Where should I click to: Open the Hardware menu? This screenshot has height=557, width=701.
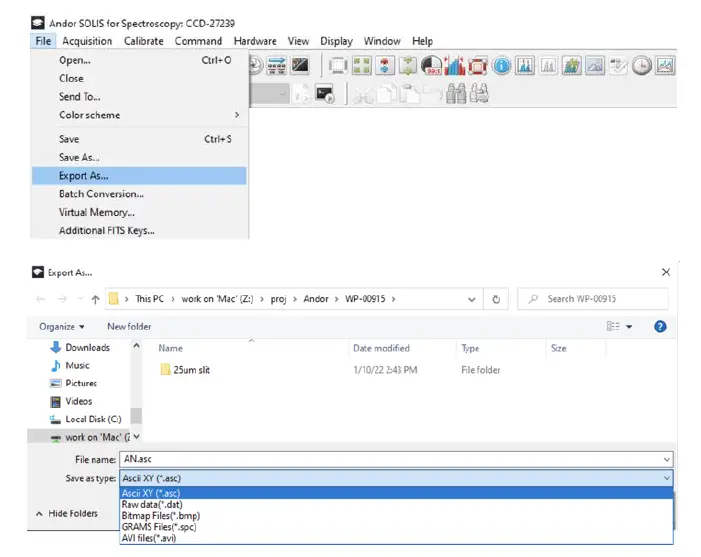click(x=255, y=41)
